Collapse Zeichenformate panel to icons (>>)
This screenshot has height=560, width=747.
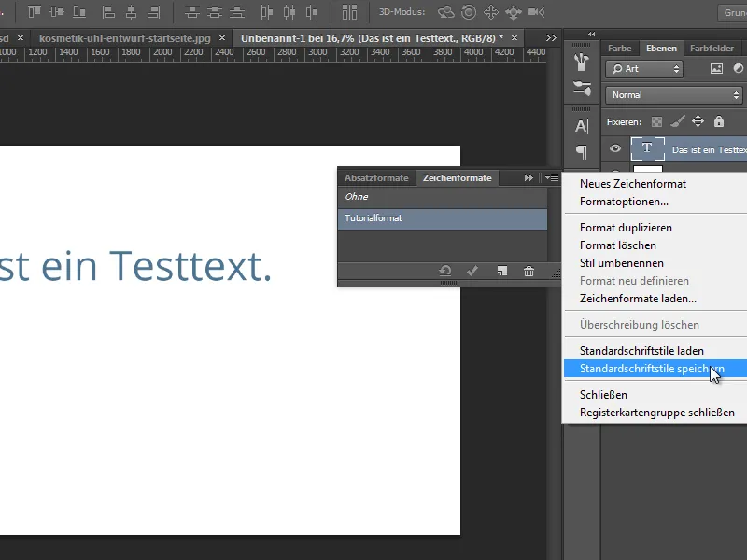click(x=529, y=177)
